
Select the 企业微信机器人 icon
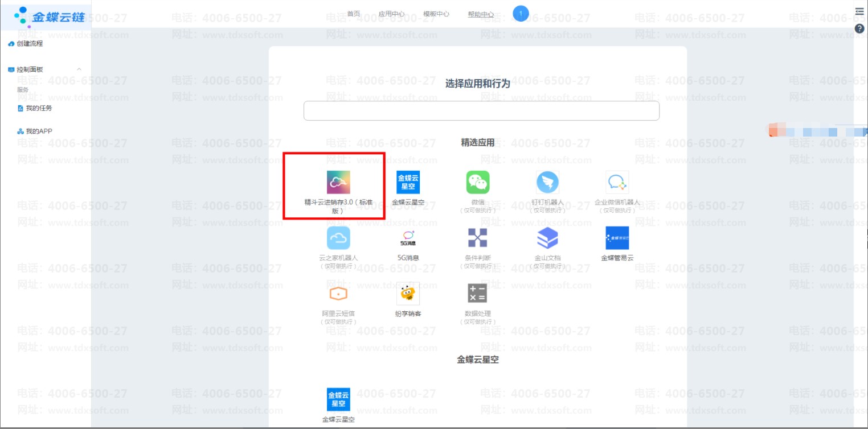point(617,182)
